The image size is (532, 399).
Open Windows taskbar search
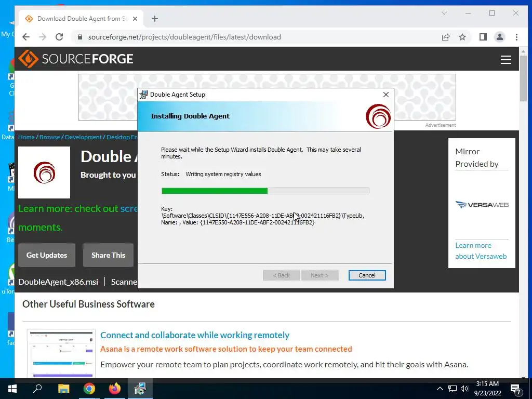point(37,389)
